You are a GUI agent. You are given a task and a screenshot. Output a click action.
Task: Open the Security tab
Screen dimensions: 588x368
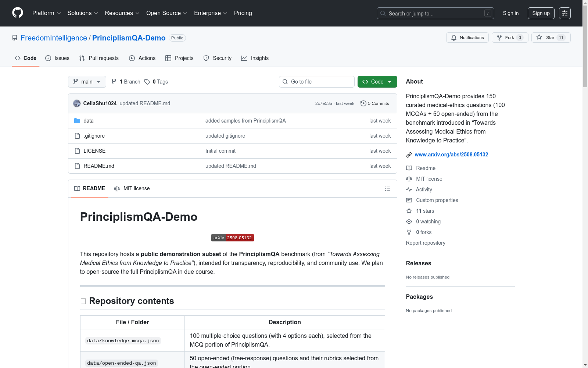(x=218, y=58)
